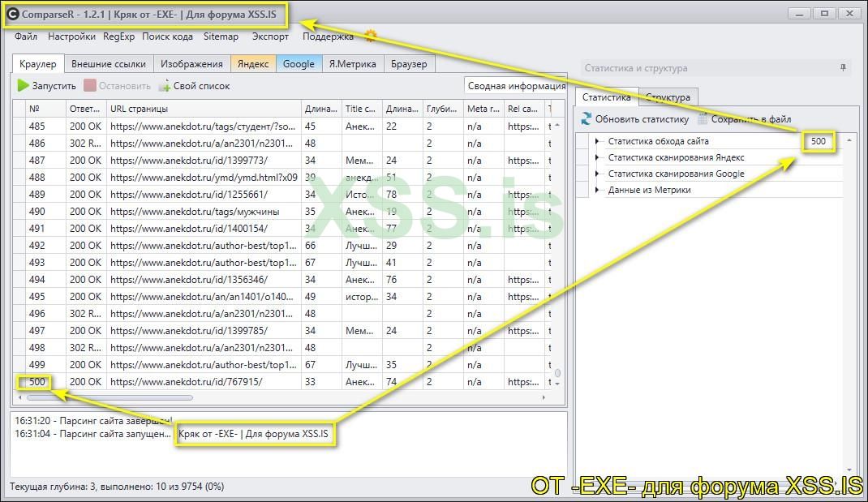Screen dimensions: 868x502
Task: Select URL id/1255661/ in row 489
Action: (x=189, y=195)
